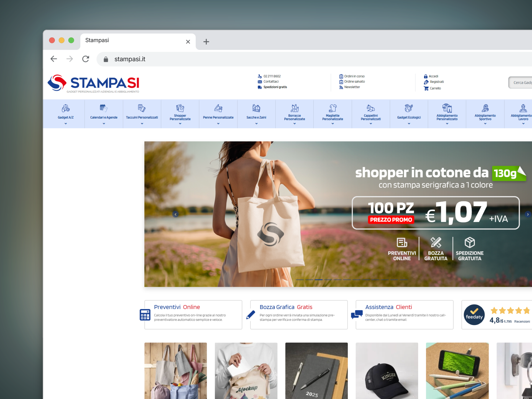Click the Spedizioni gratis text
The height and width of the screenshot is (399, 532).
point(275,87)
